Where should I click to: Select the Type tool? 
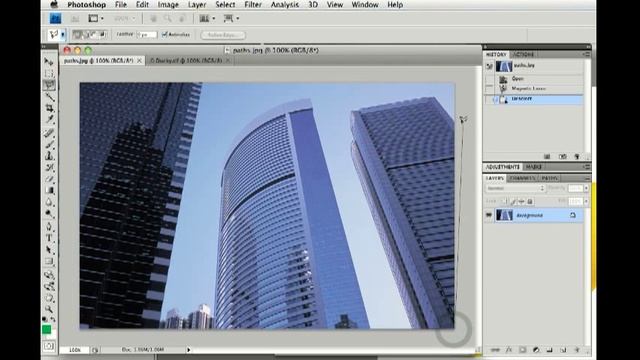49,238
